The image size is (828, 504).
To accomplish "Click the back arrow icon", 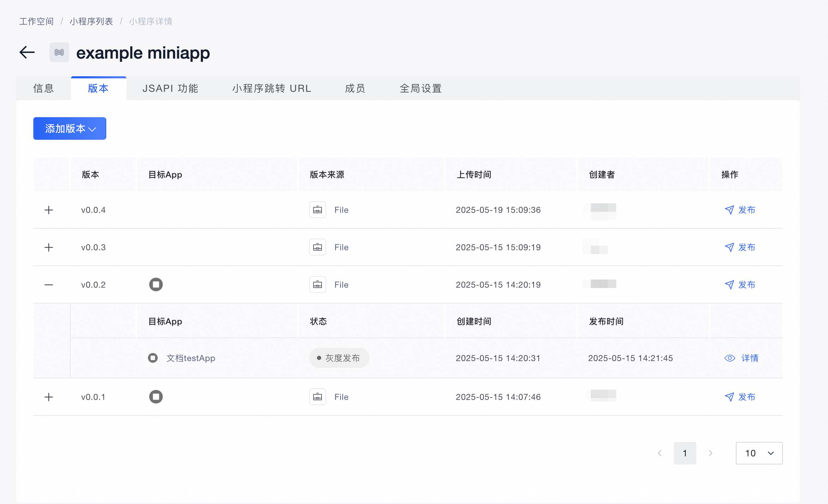I will point(27,53).
